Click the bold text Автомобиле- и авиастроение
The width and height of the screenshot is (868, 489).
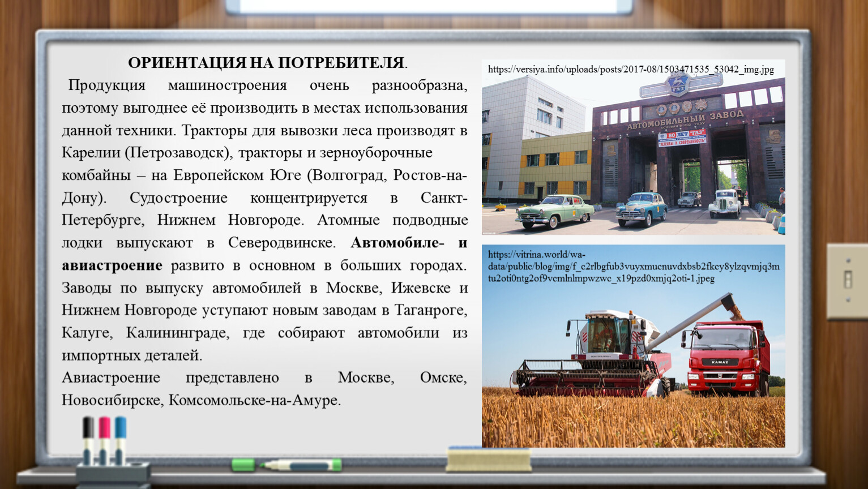[x=264, y=254]
